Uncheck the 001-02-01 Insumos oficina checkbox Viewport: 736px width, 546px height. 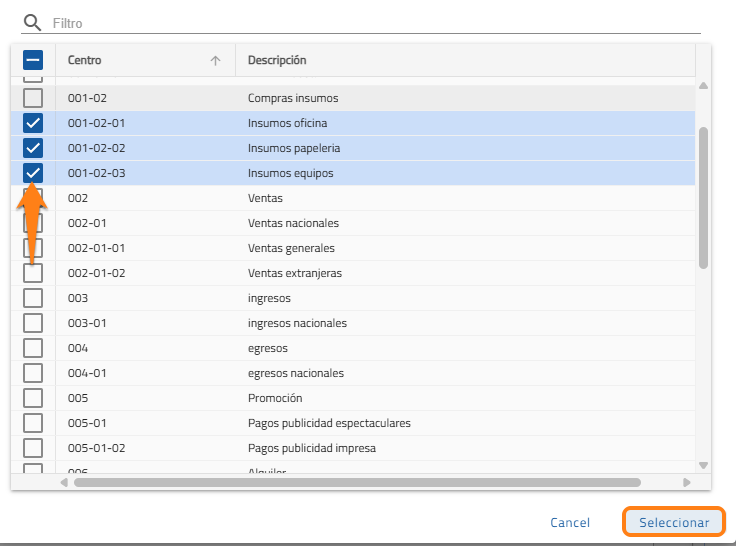pos(33,123)
